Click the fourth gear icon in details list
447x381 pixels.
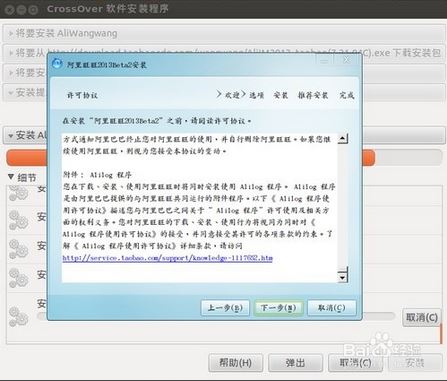coord(18,278)
